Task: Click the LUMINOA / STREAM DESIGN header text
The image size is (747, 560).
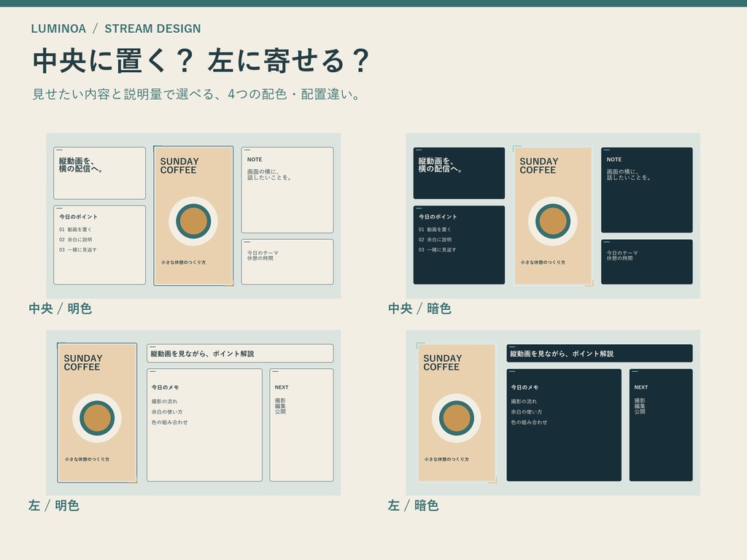Action: pyautogui.click(x=116, y=28)
